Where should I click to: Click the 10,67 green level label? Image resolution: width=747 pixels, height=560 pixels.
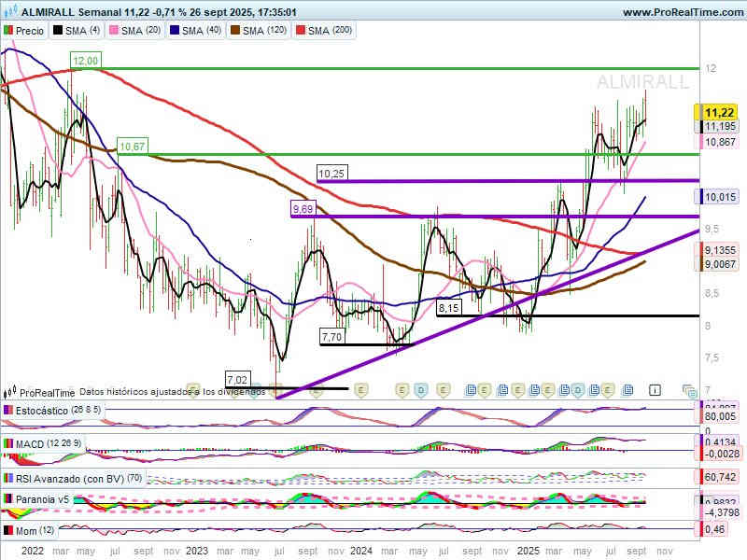pyautogui.click(x=132, y=147)
